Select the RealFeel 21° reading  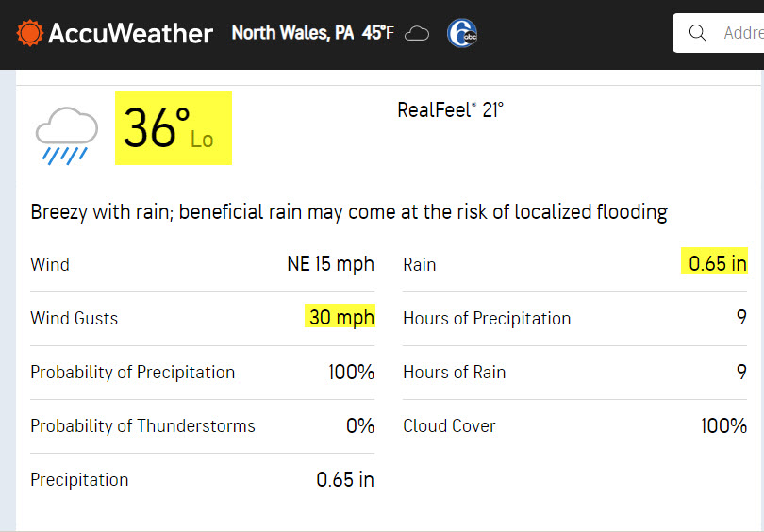[x=450, y=110]
